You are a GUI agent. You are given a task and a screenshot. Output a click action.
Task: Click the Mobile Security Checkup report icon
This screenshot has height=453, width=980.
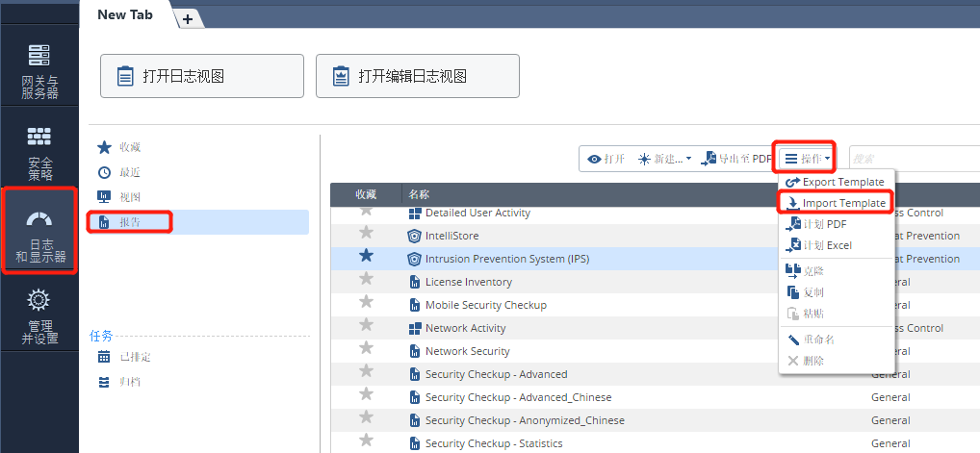(414, 306)
